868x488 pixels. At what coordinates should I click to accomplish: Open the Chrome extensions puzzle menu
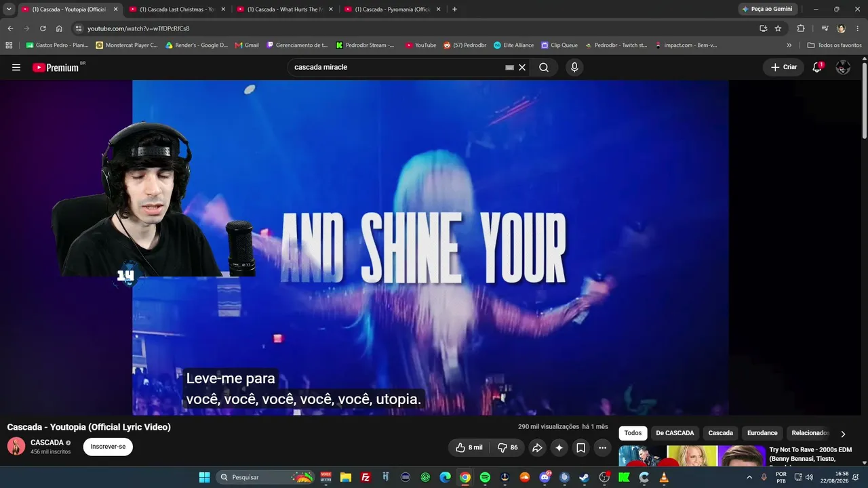(x=801, y=28)
